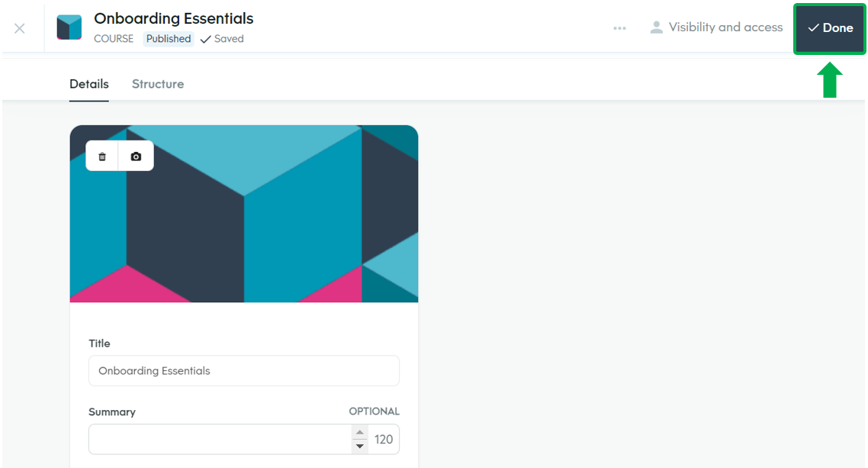Click the camera icon to change cover image
The width and height of the screenshot is (868, 468).
136,157
